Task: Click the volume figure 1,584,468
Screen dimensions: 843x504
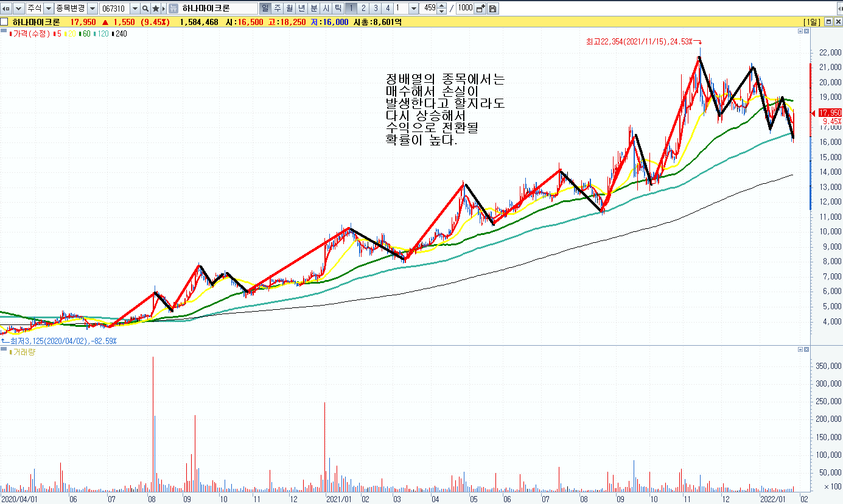Action: pos(198,22)
